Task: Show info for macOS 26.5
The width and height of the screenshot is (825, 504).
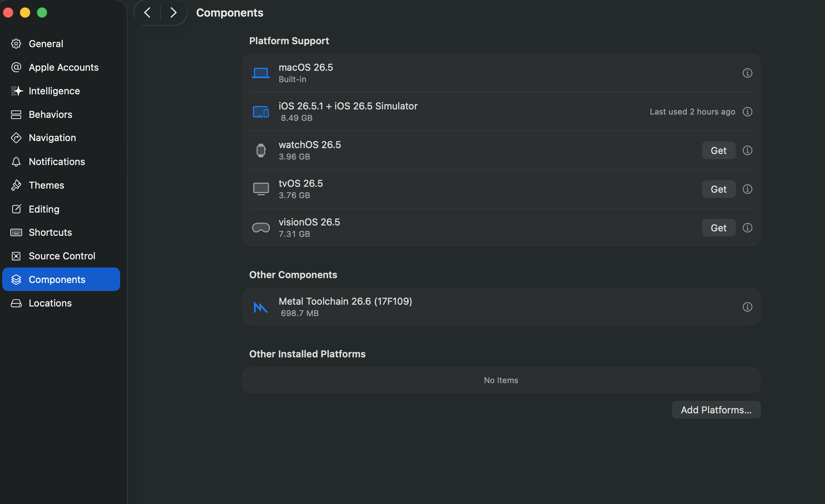Action: 747,73
